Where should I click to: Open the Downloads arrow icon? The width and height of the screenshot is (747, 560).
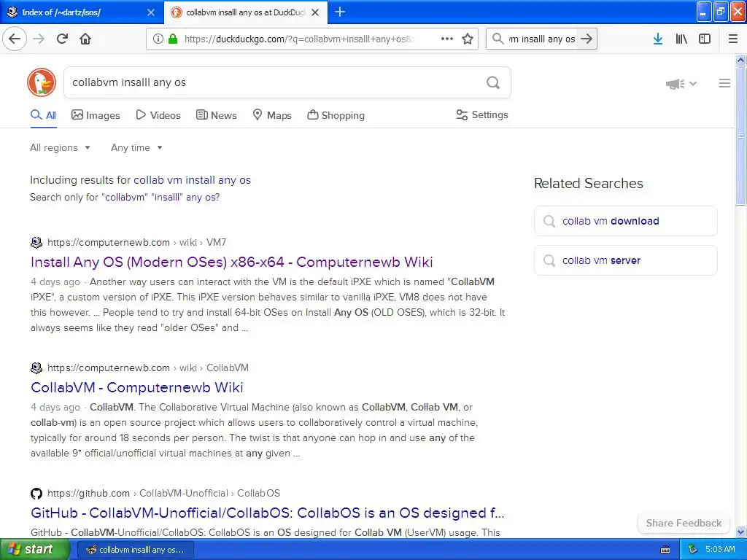click(658, 39)
